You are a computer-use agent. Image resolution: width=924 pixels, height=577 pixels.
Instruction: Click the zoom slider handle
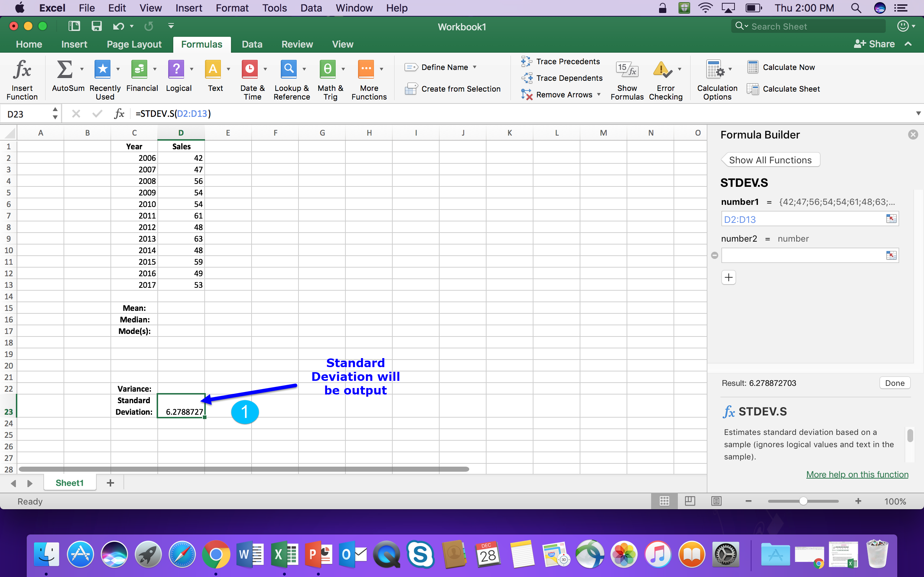pyautogui.click(x=803, y=501)
